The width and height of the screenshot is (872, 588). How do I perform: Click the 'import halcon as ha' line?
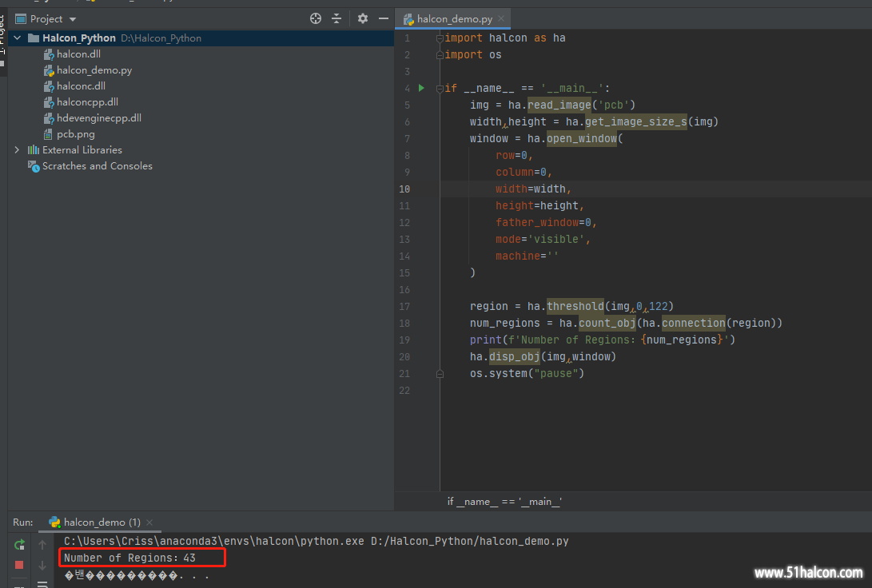(505, 38)
